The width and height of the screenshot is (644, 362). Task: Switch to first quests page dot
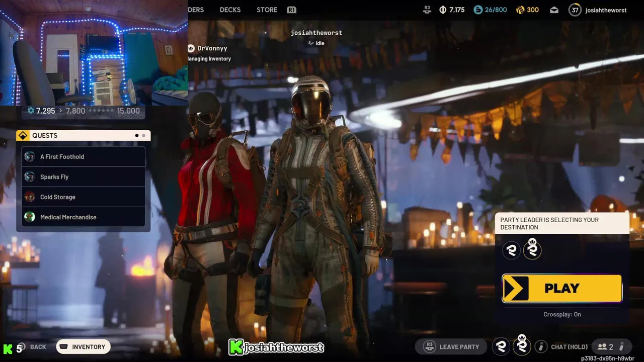(x=136, y=135)
